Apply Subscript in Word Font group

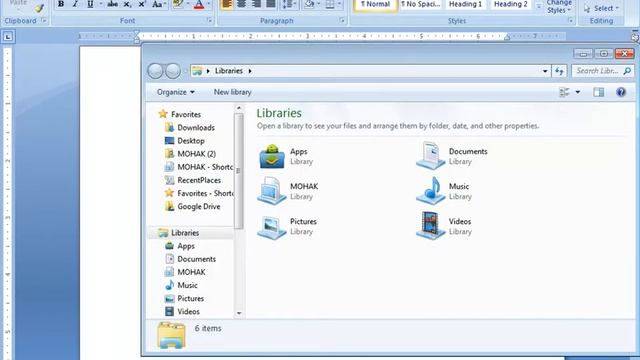click(127, 4)
